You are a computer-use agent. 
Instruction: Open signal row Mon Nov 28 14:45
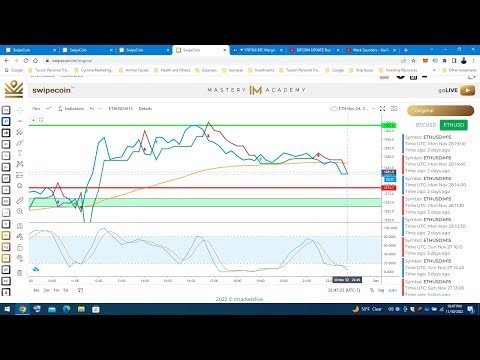[x=437, y=164]
